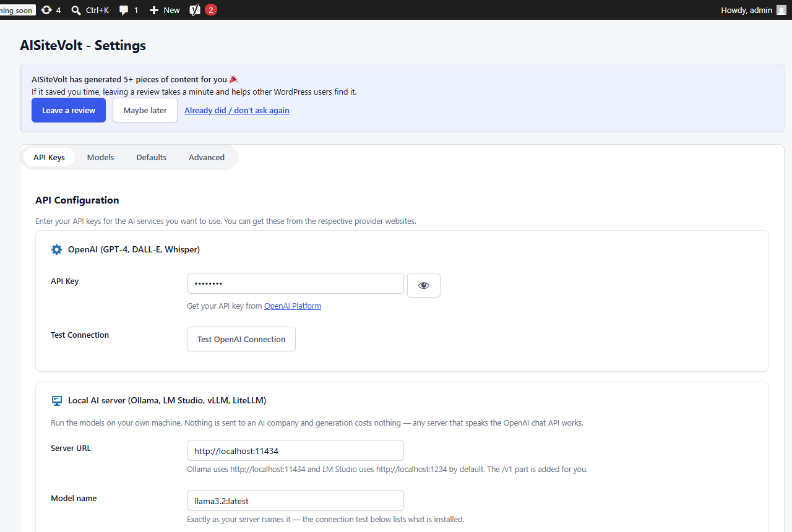Click the 'Server URL' label

point(71,448)
